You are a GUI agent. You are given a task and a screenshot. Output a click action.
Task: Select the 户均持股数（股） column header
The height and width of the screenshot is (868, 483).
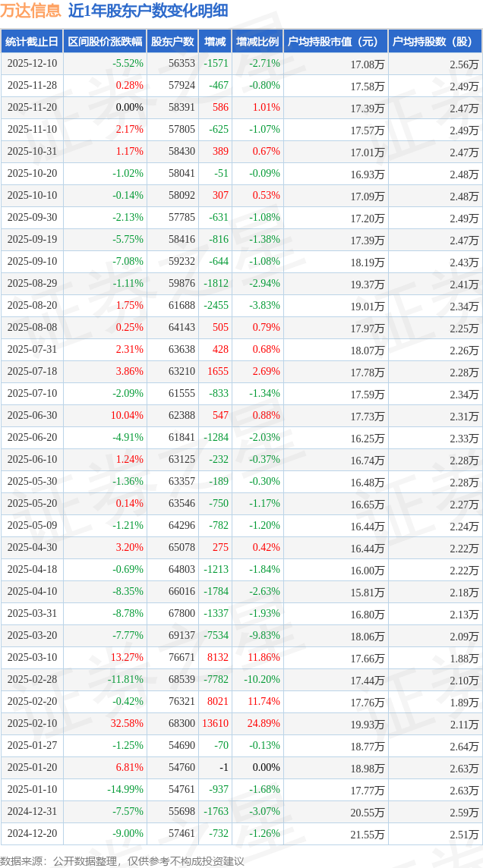click(434, 42)
